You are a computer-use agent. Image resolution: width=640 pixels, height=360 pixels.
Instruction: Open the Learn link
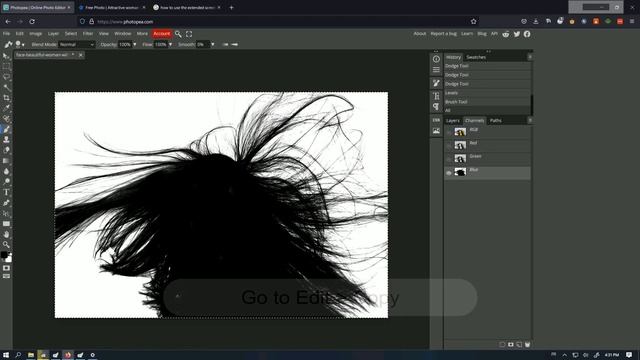[467, 34]
